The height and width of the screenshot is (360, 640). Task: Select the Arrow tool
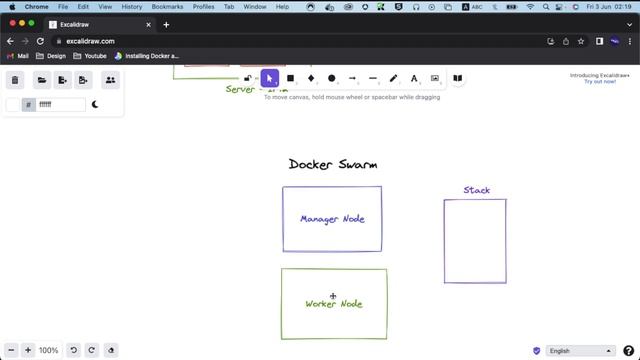352,78
